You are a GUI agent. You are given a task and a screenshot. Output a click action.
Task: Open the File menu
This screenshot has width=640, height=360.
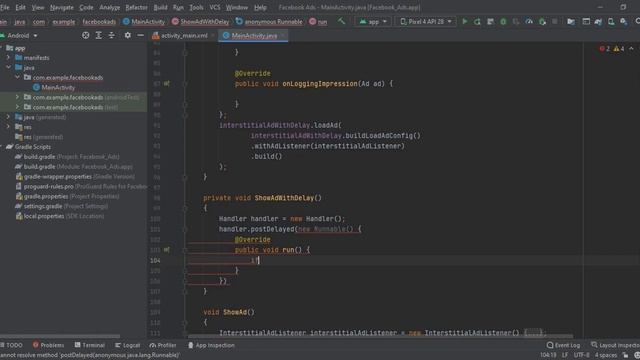click(x=4, y=7)
